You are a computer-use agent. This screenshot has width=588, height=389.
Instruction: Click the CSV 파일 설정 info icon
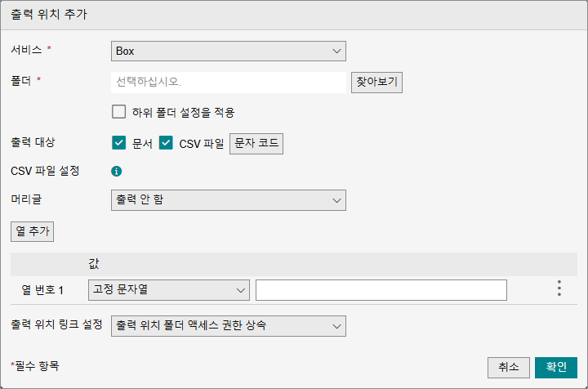pyautogui.click(x=116, y=172)
